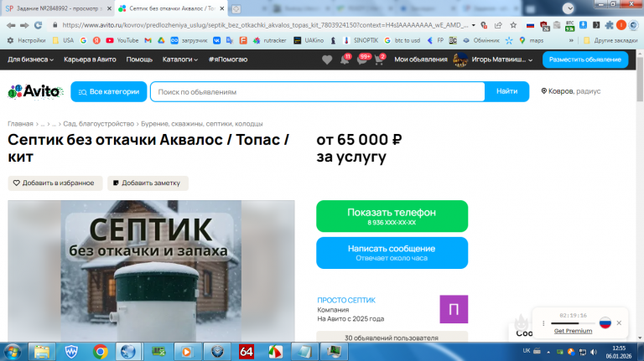Open YouTube bookmark
Viewport: 644px width, 361px height.
122,40
